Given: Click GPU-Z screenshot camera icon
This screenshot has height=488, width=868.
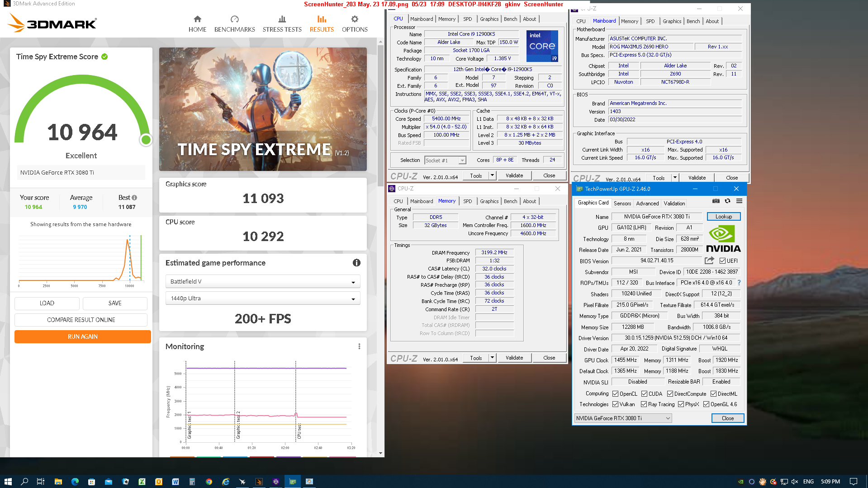Looking at the screenshot, I should click(x=716, y=201).
